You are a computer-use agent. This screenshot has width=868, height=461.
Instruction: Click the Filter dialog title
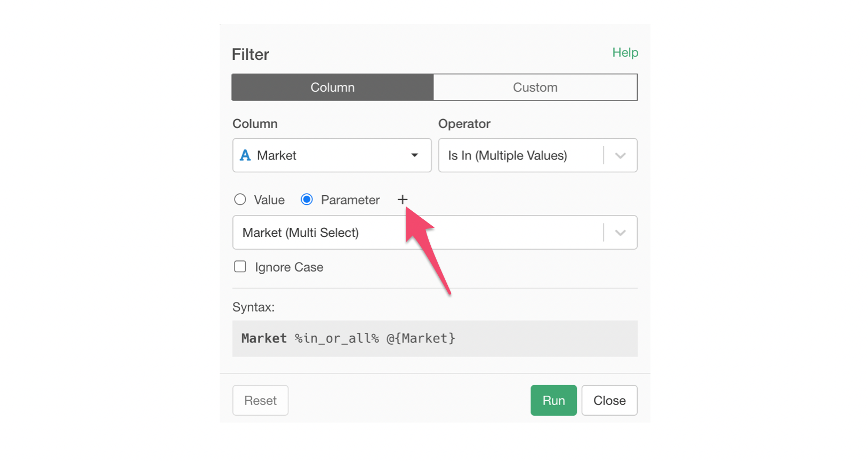pyautogui.click(x=251, y=54)
